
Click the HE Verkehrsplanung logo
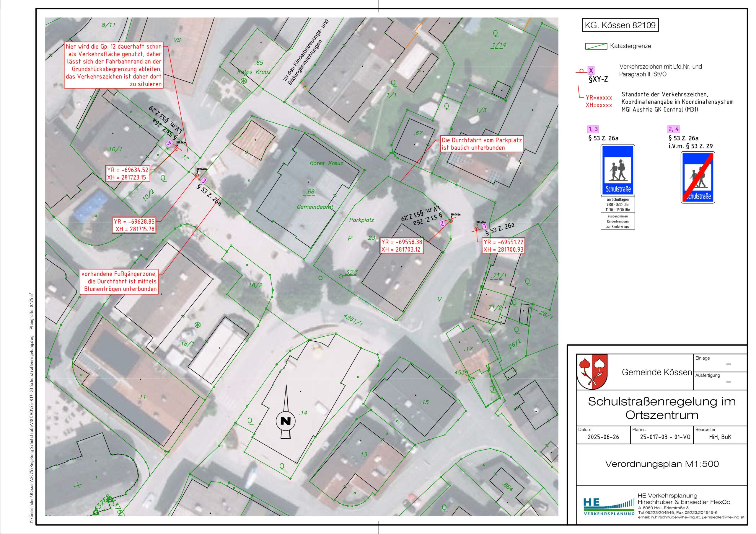(x=608, y=507)
